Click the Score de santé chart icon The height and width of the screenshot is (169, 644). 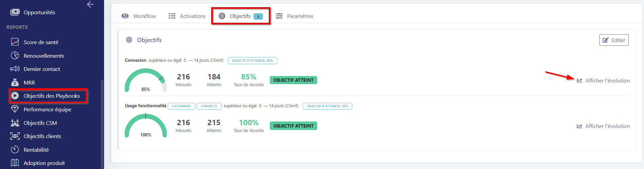(15, 42)
